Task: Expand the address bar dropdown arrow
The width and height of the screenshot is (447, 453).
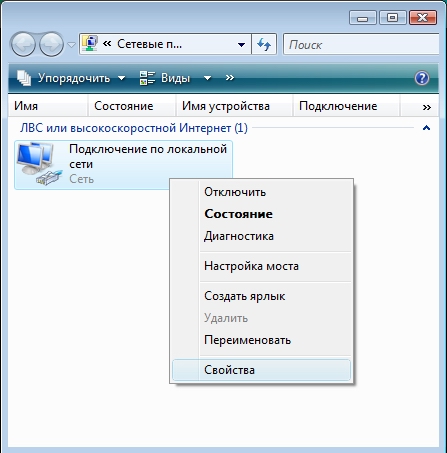Action: point(241,45)
